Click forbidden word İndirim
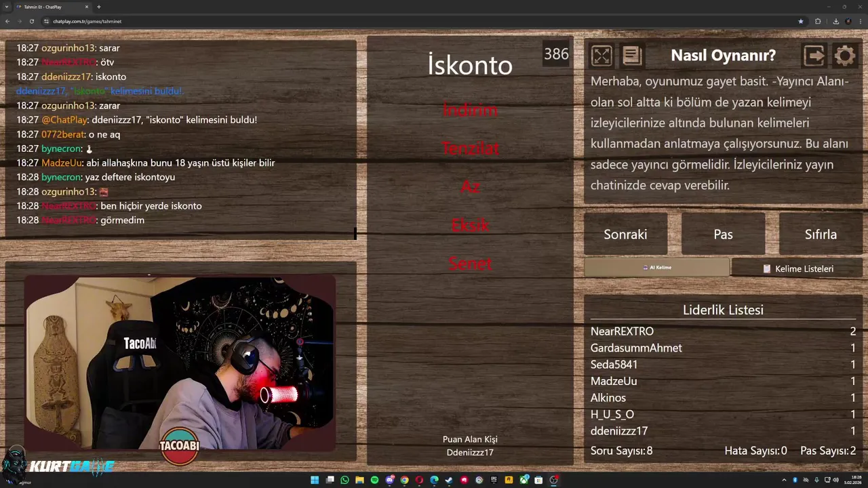The width and height of the screenshot is (868, 488). (x=470, y=110)
